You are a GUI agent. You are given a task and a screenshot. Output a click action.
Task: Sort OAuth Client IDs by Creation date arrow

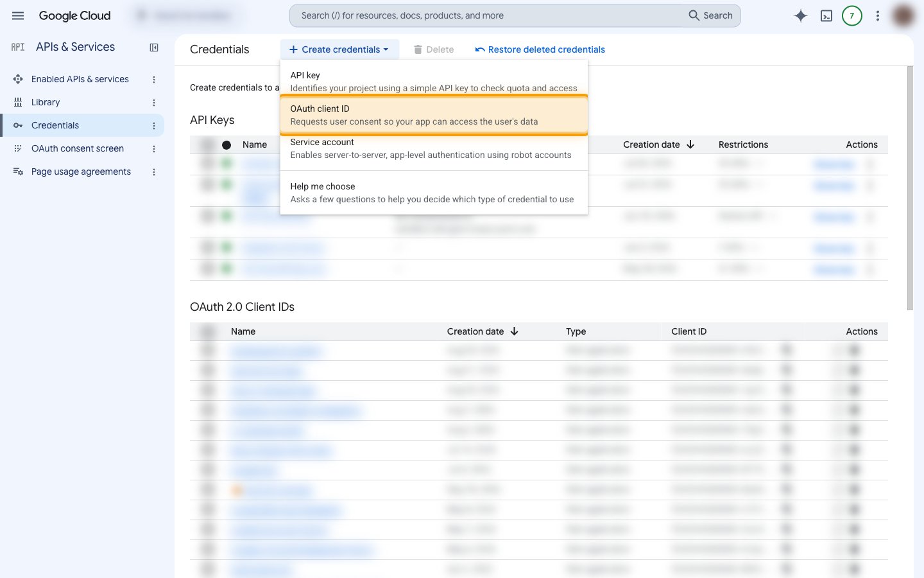(515, 331)
